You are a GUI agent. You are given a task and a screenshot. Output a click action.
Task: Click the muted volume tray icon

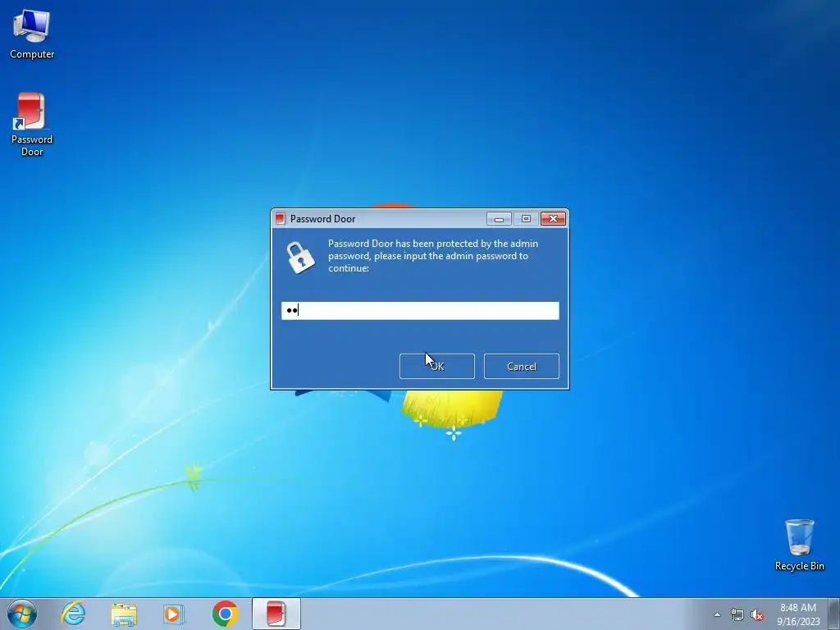(757, 614)
